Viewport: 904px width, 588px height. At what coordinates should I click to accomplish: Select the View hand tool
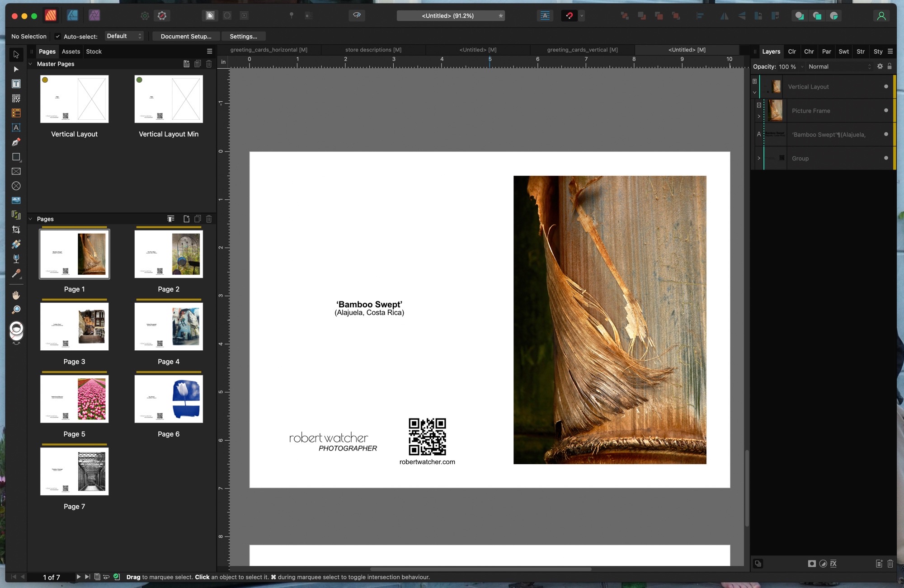(x=16, y=295)
